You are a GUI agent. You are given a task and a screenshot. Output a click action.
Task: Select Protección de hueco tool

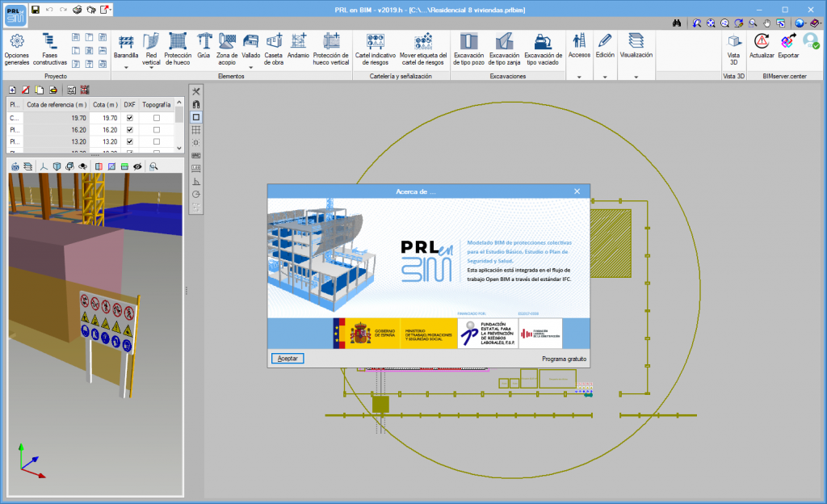[178, 49]
